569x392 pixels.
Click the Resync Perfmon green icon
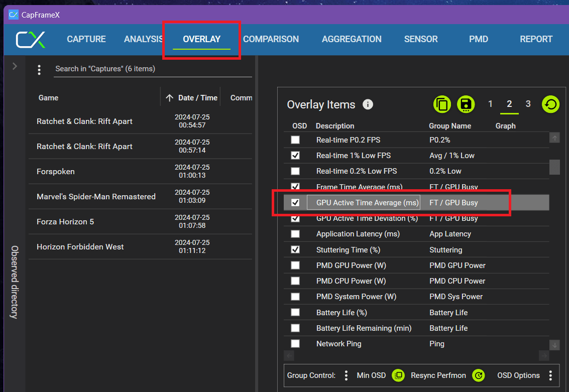[479, 375]
